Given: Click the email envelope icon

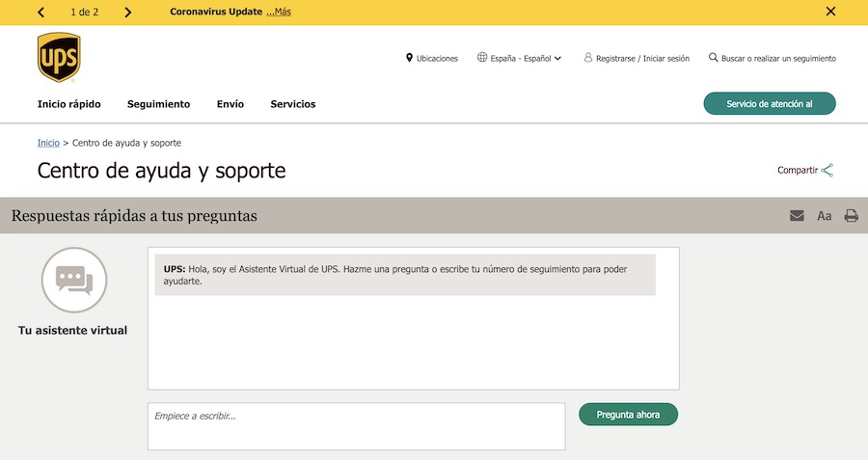Looking at the screenshot, I should [x=797, y=216].
